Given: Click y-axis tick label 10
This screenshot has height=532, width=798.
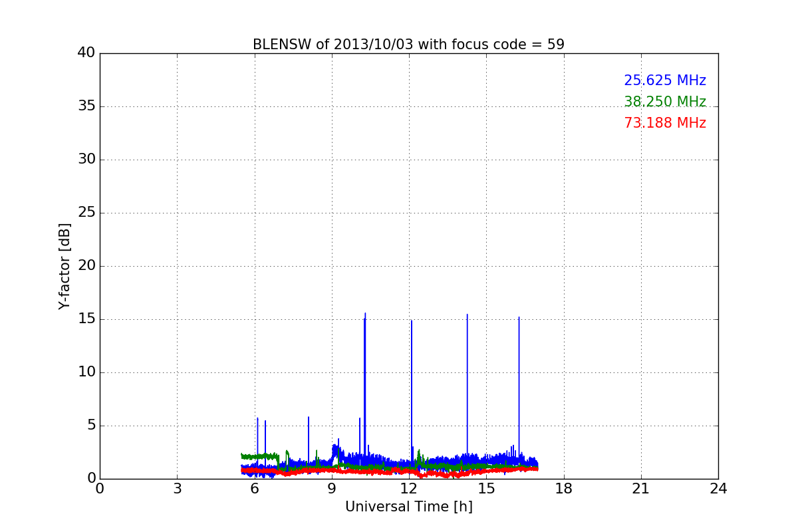Looking at the screenshot, I should [86, 372].
